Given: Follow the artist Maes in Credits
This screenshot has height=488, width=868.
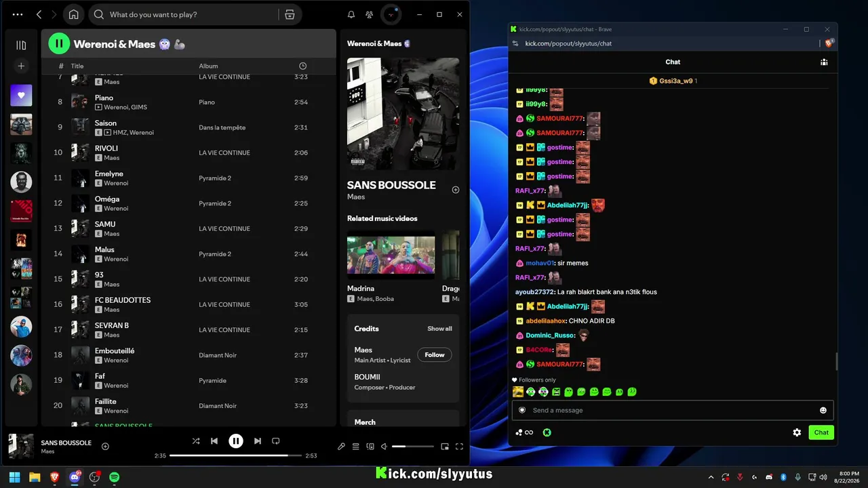Looking at the screenshot, I should [435, 354].
